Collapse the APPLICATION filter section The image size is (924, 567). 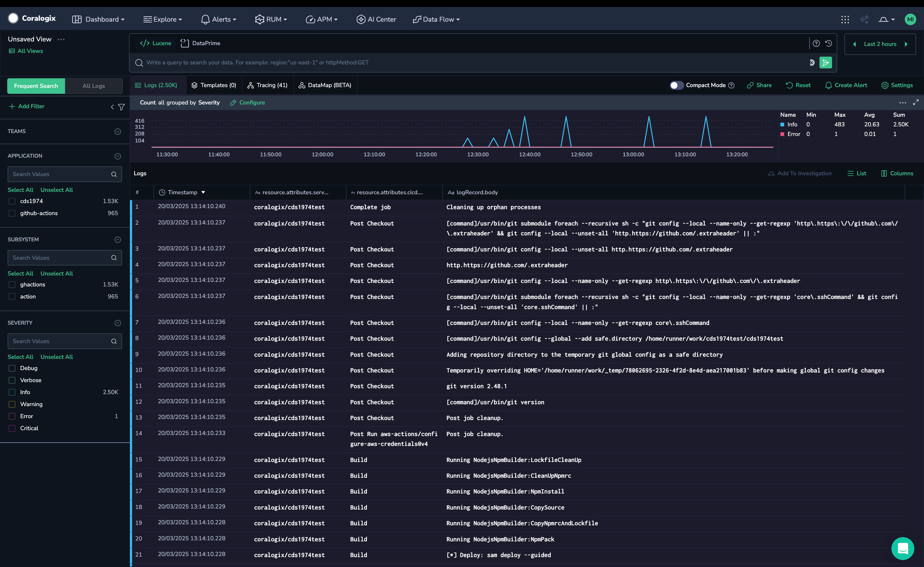point(117,156)
